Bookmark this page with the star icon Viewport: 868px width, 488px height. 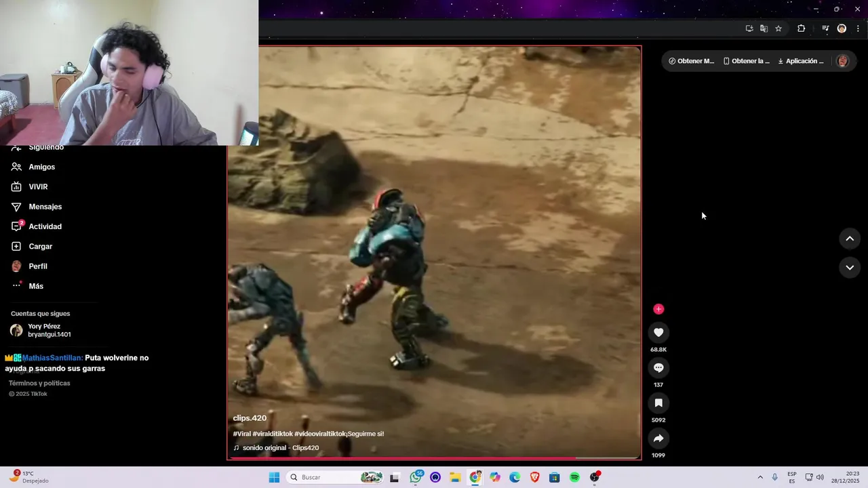(x=778, y=28)
